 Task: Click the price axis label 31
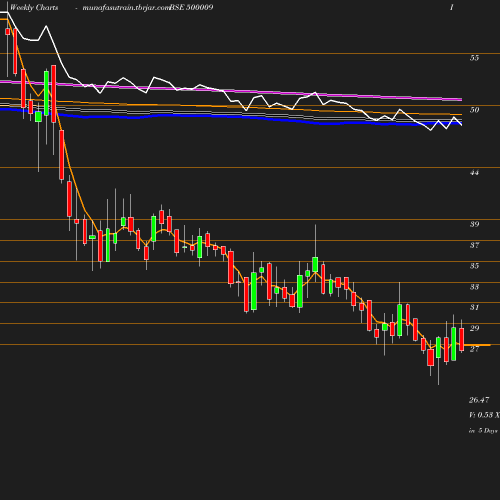[x=474, y=307]
